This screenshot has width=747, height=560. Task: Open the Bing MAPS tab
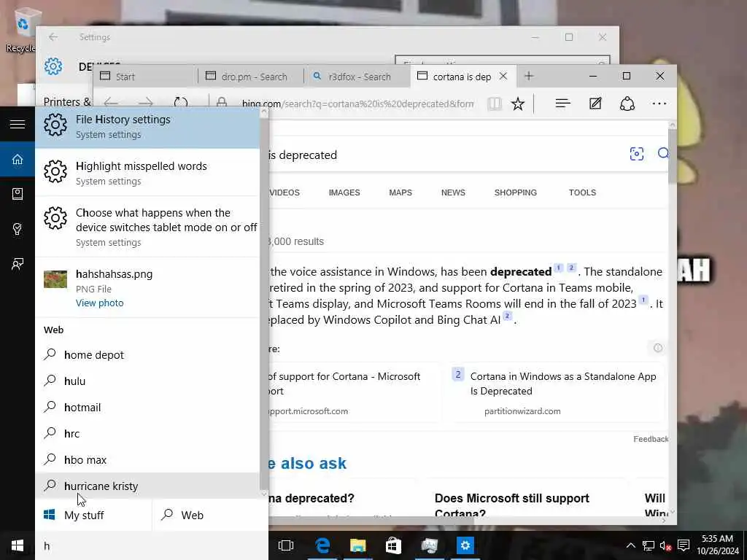[400, 192]
